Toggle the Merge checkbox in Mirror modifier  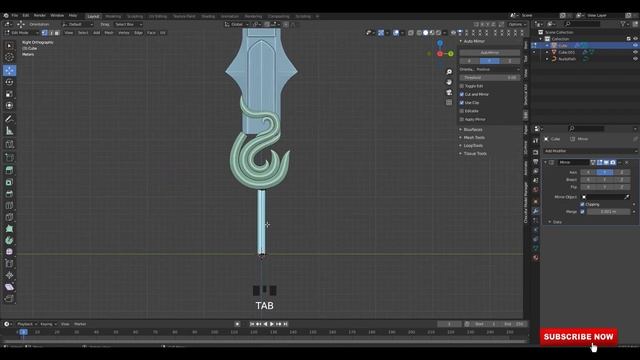(582, 212)
